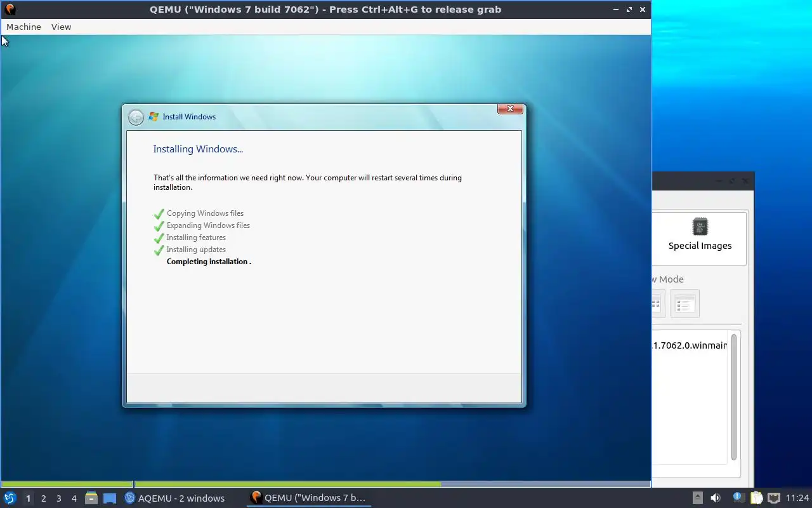Close the QEMU window
812x508 pixels.
643,10
